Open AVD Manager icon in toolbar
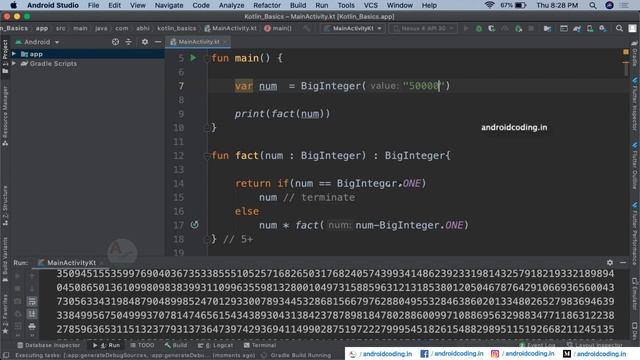The height and width of the screenshot is (360, 640). [590, 28]
